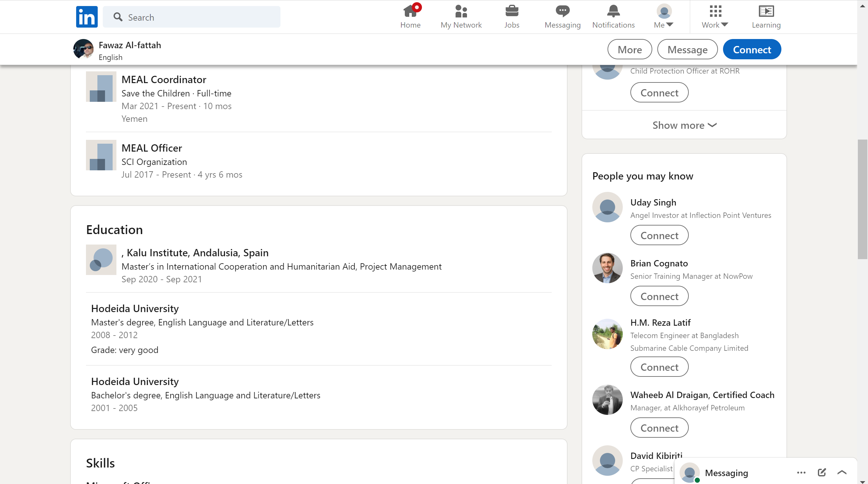Click into the Search input field
The height and width of the screenshot is (484, 868).
[x=199, y=17]
